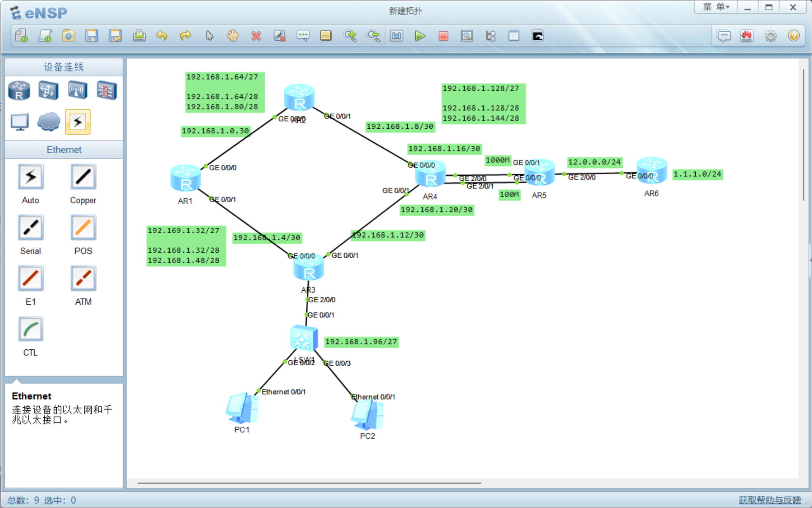
Task: Select the Router device category icon
Action: coord(19,90)
